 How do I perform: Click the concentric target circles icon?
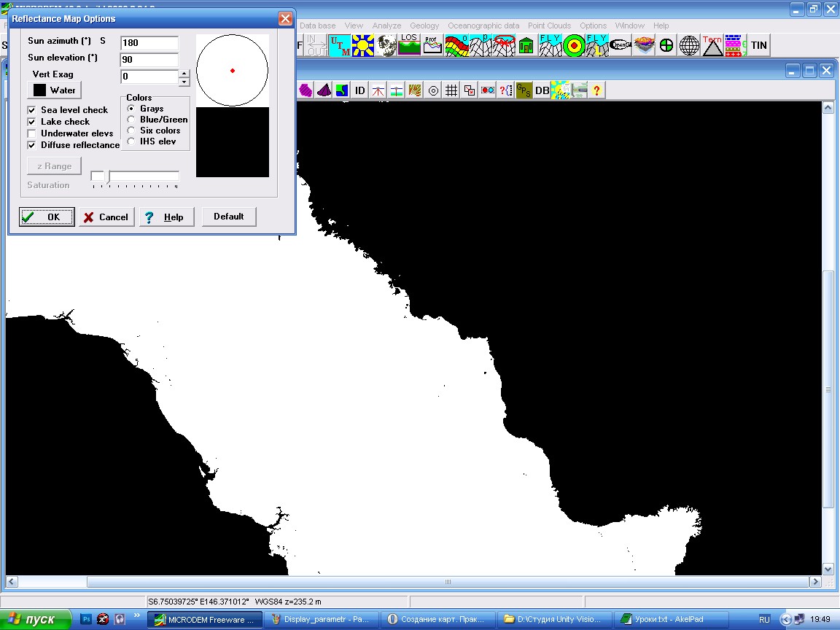tap(574, 45)
